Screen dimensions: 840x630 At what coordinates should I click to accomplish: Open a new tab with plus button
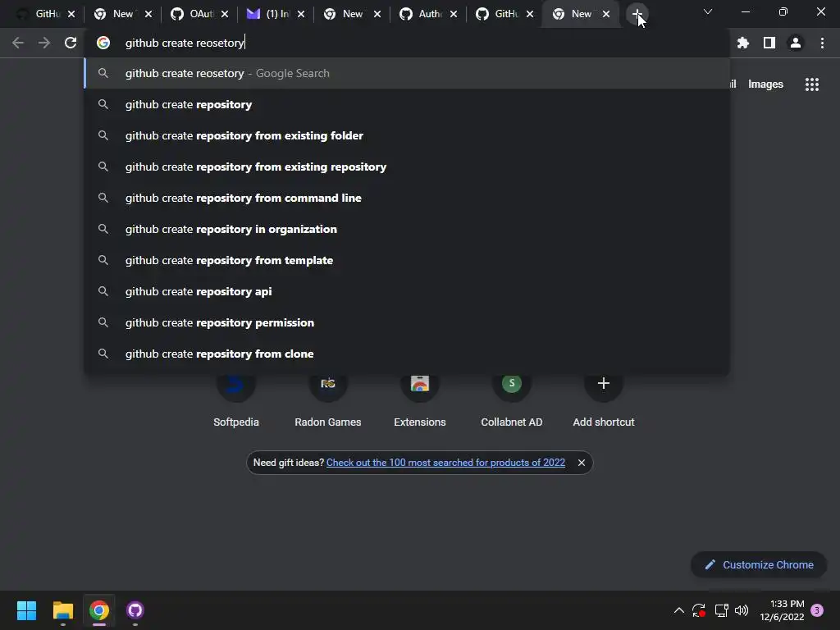(x=637, y=14)
